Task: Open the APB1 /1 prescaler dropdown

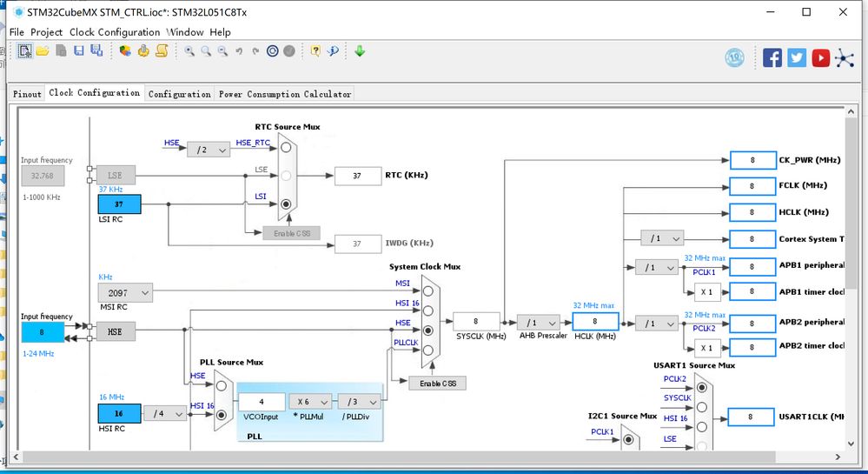Action: pyautogui.click(x=657, y=267)
